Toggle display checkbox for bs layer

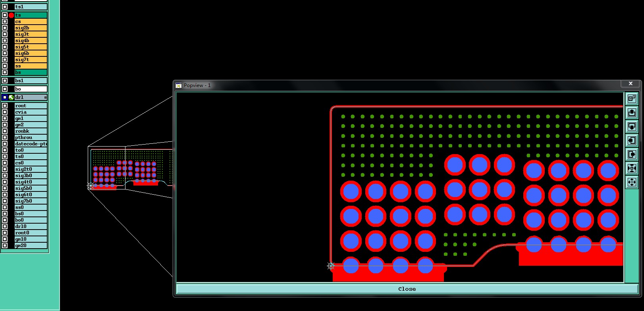pos(5,72)
